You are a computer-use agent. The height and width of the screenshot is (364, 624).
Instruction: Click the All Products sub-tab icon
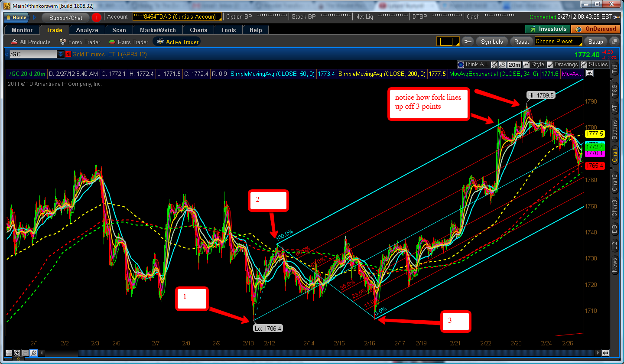click(x=14, y=42)
